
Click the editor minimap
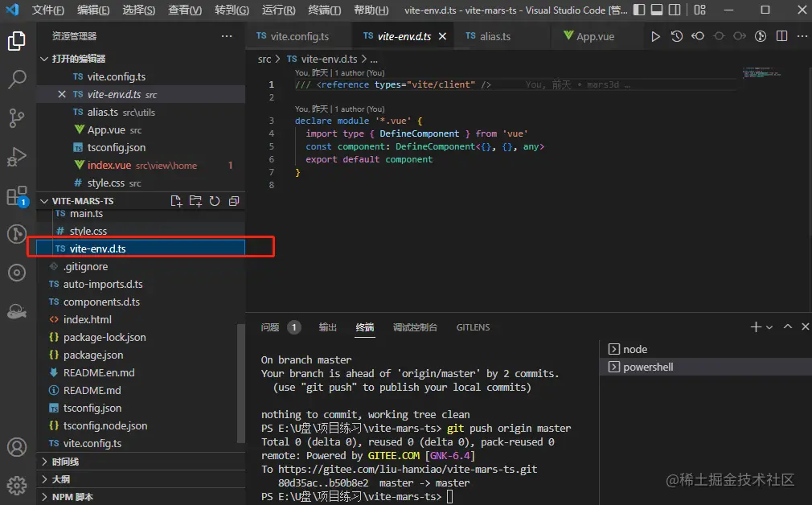click(761, 73)
